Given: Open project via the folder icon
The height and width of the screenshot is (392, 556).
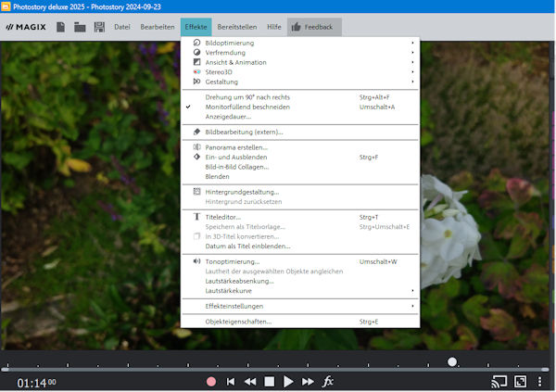Looking at the screenshot, I should [x=80, y=27].
